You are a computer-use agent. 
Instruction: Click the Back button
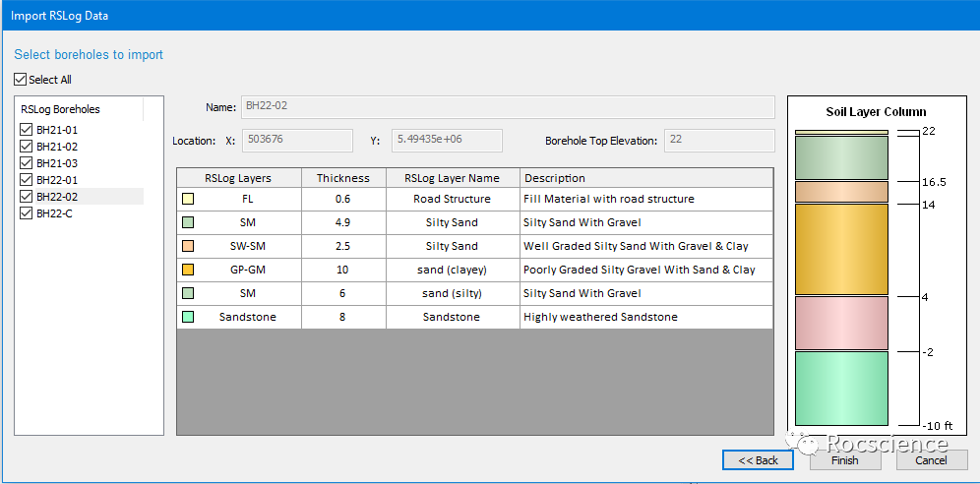pyautogui.click(x=758, y=460)
